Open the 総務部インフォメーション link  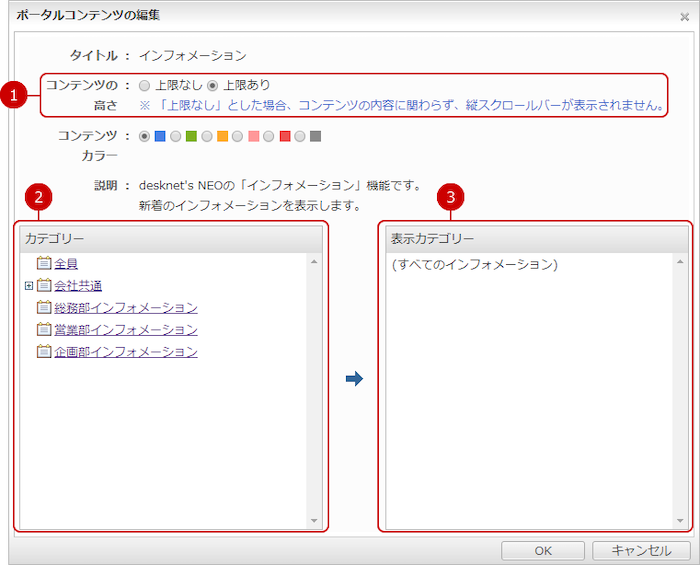click(125, 308)
